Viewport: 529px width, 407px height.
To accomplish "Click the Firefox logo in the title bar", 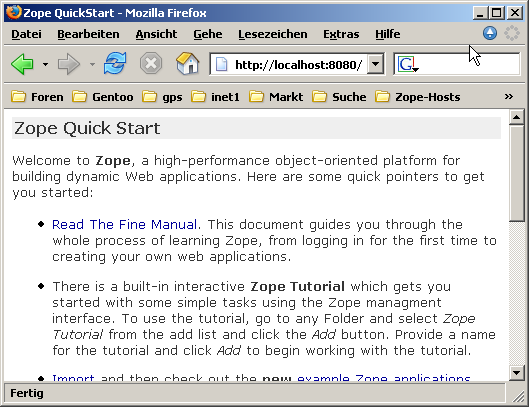I will pos(13,12).
